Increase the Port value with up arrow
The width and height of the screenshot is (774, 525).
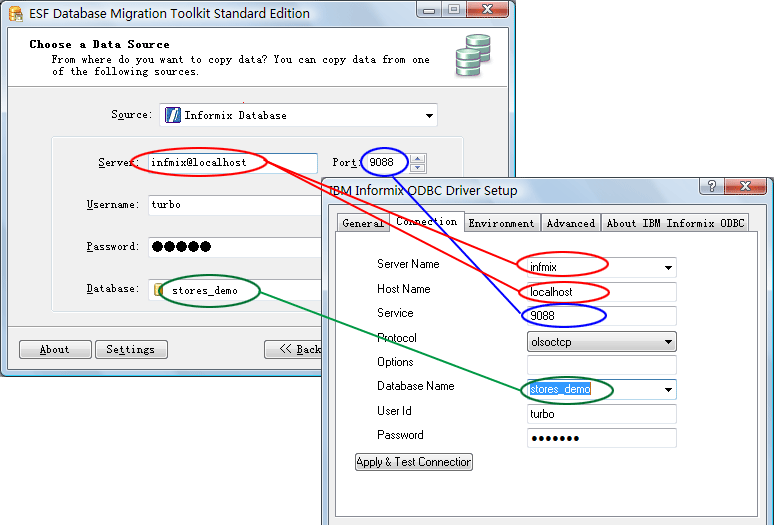(418, 157)
